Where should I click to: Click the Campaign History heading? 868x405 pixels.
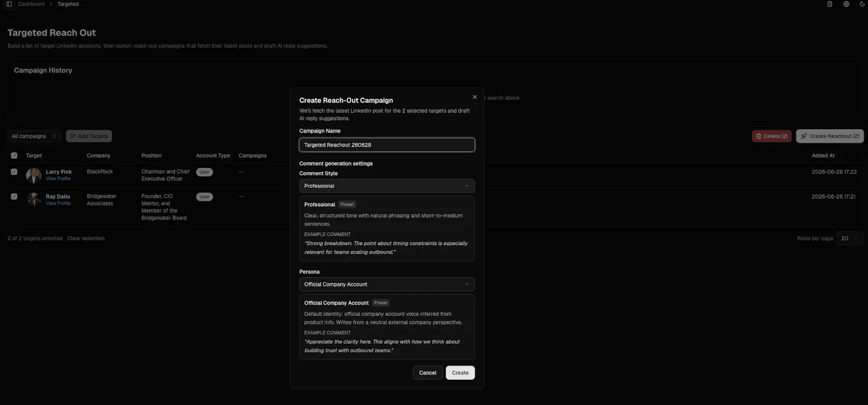pos(43,70)
